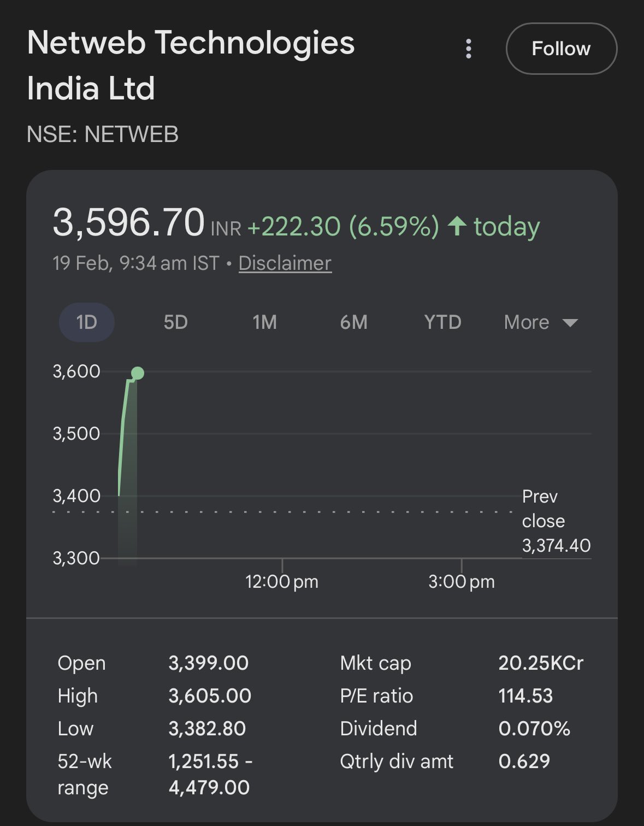Open the Disclaimer link
The height and width of the screenshot is (826, 644).
click(x=285, y=263)
